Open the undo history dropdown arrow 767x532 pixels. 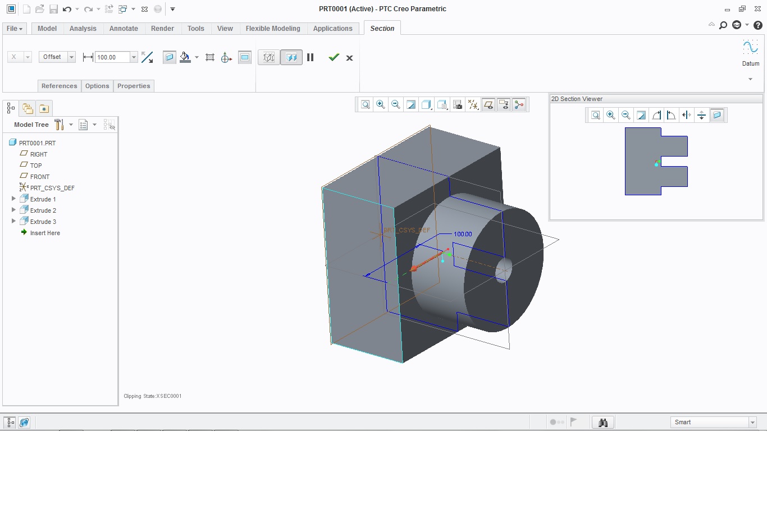point(77,9)
